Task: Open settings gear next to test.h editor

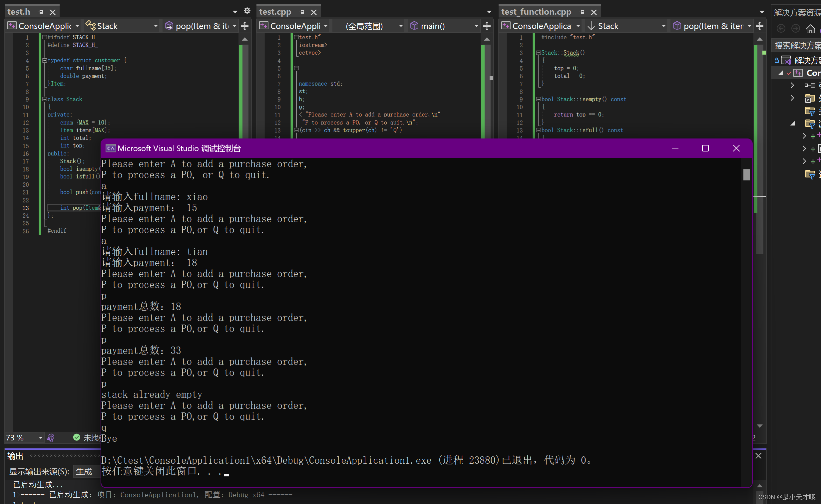Action: [x=247, y=11]
